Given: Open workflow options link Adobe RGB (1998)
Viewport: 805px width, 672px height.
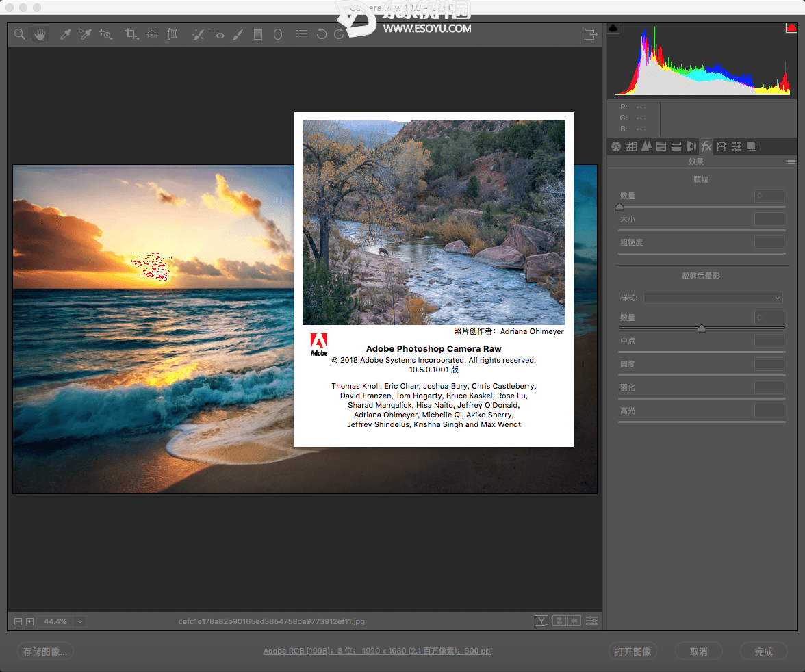Looking at the screenshot, I should tap(377, 651).
